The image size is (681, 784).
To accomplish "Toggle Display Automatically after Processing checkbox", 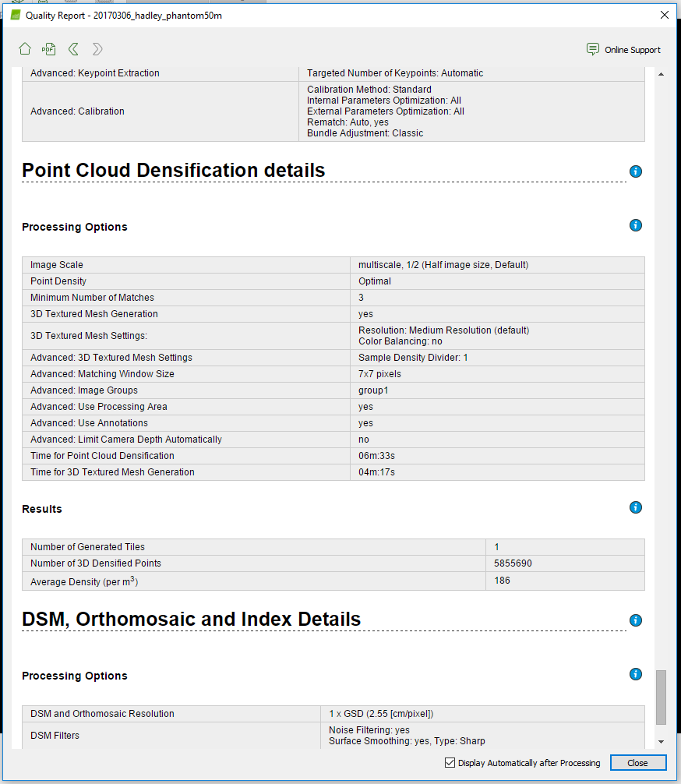I will pyautogui.click(x=450, y=762).
